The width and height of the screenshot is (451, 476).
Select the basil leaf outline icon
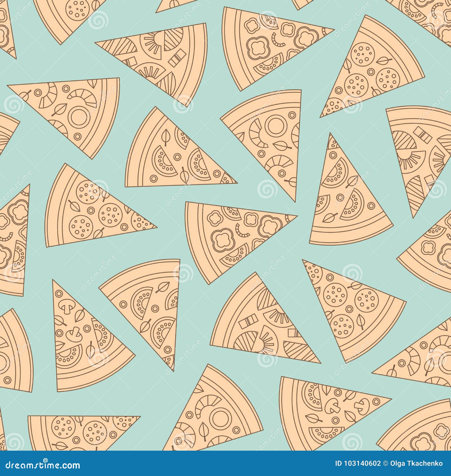click(x=165, y=137)
